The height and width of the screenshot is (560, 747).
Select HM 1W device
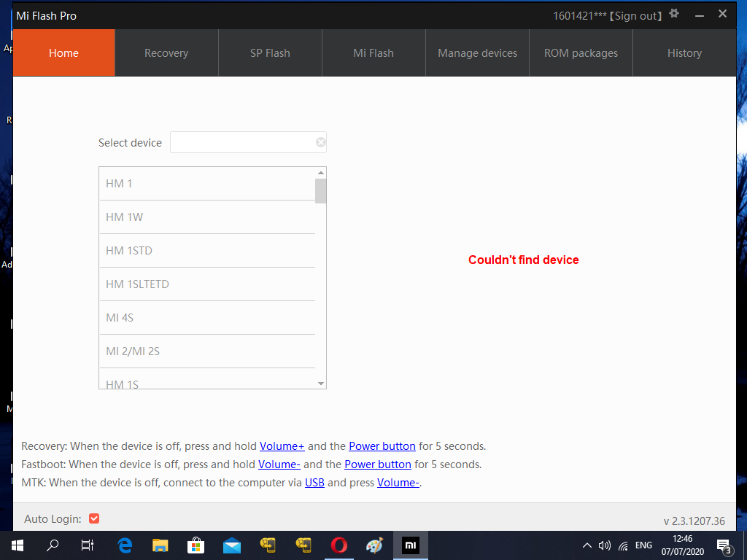207,217
